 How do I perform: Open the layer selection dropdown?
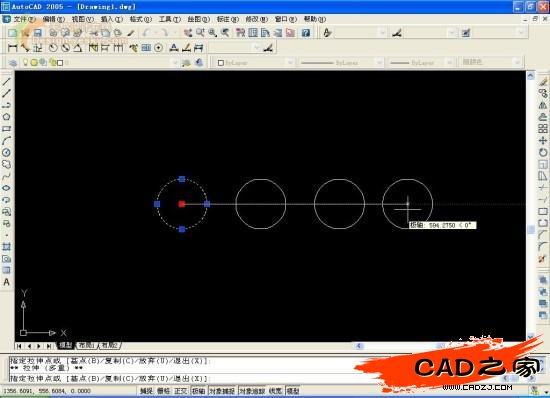click(x=100, y=63)
